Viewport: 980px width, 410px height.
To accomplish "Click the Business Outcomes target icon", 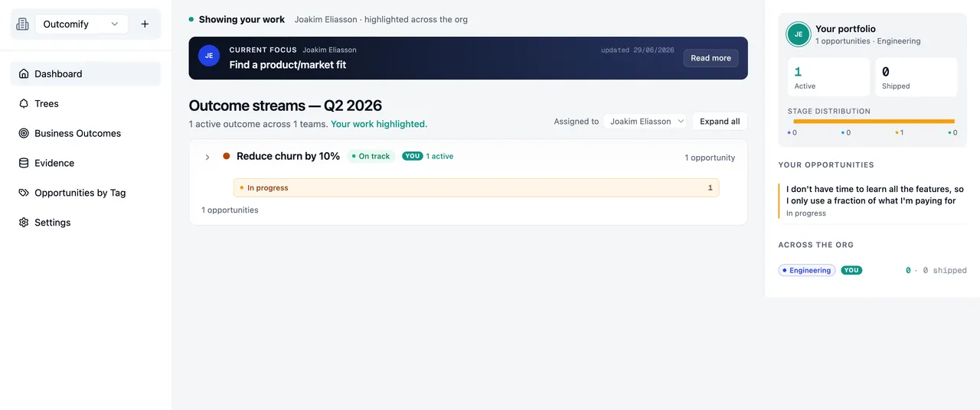I will [24, 133].
